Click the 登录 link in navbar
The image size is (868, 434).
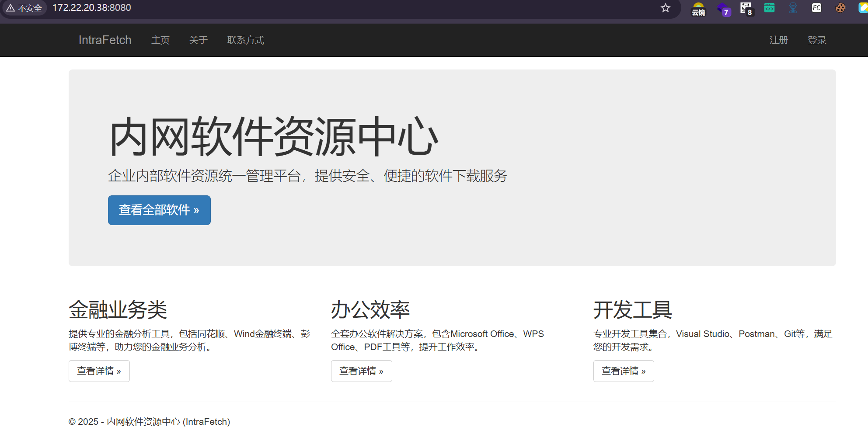pos(817,40)
